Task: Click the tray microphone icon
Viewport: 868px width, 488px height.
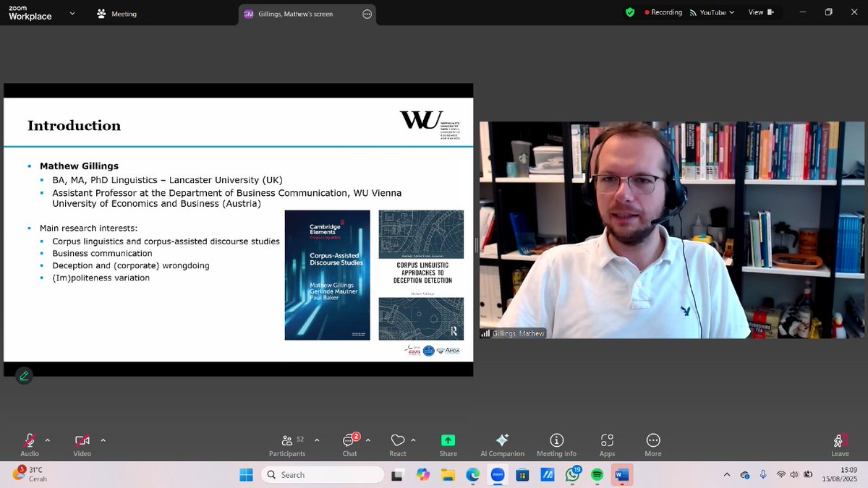Action: click(x=763, y=475)
